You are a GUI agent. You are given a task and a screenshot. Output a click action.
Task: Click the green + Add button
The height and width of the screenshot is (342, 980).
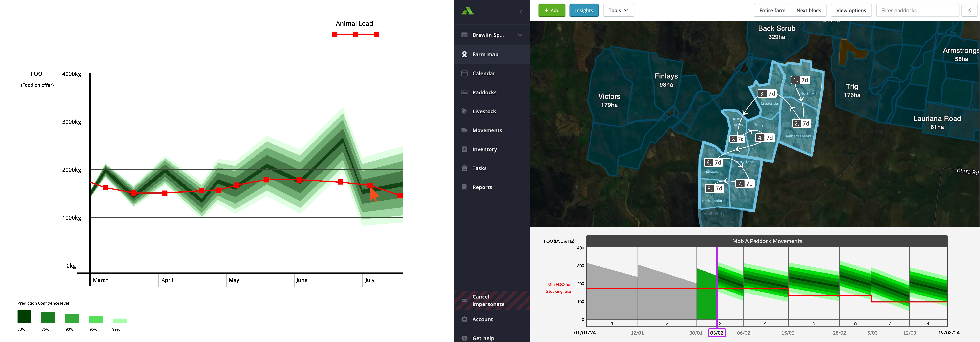coord(552,10)
